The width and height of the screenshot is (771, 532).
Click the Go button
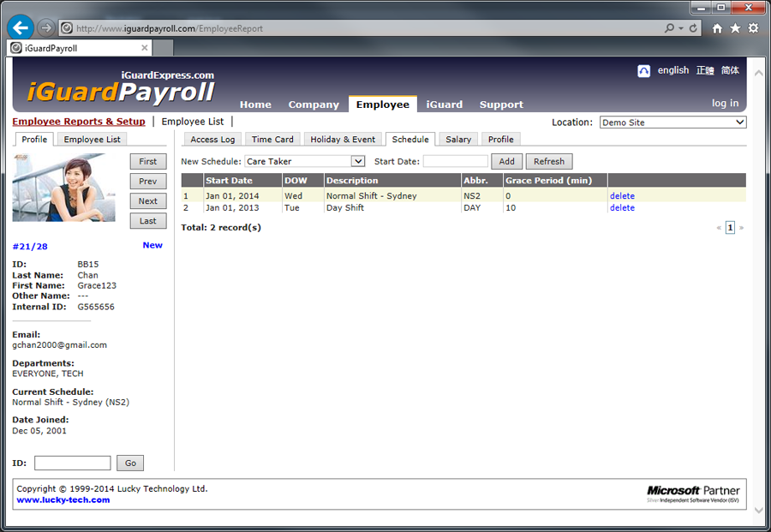tap(130, 463)
